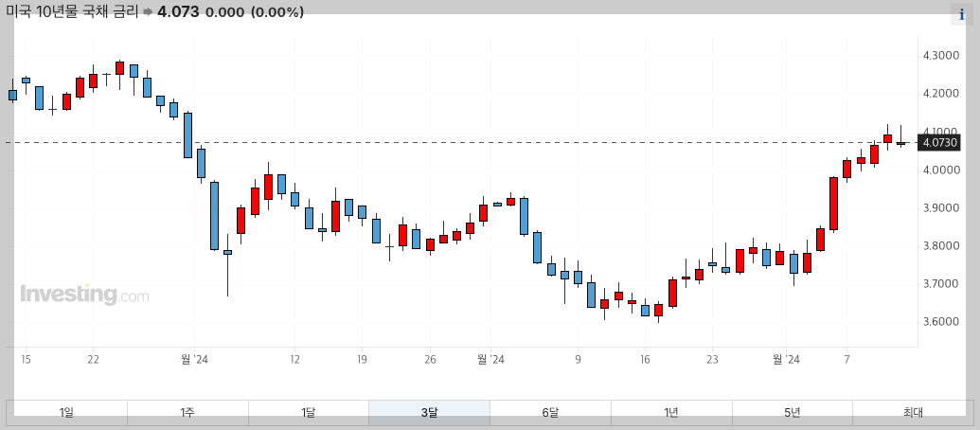Select the 1일 time range tab
The height and width of the screenshot is (430, 980).
(67, 413)
